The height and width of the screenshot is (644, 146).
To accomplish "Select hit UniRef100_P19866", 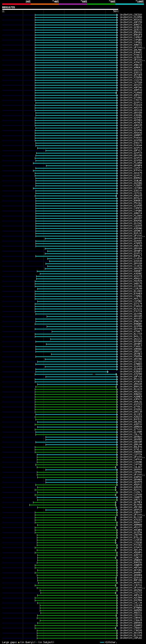I will 131,93.
